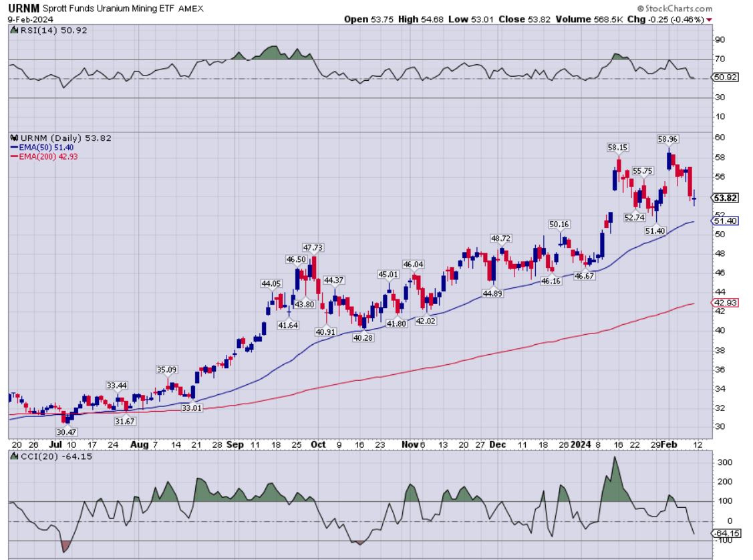Image resolution: width=753 pixels, height=560 pixels.
Task: Click the Dec month label on date axis
Action: point(498,445)
